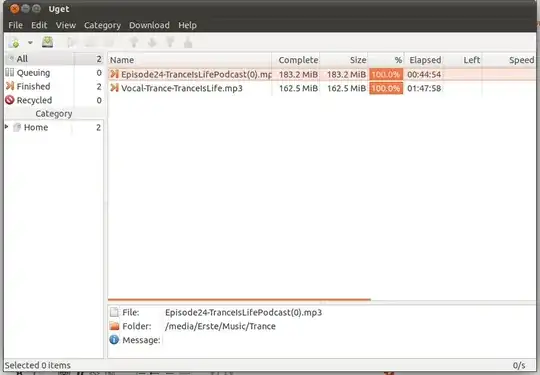Open the File menu
The height and width of the screenshot is (375, 540).
(15, 25)
